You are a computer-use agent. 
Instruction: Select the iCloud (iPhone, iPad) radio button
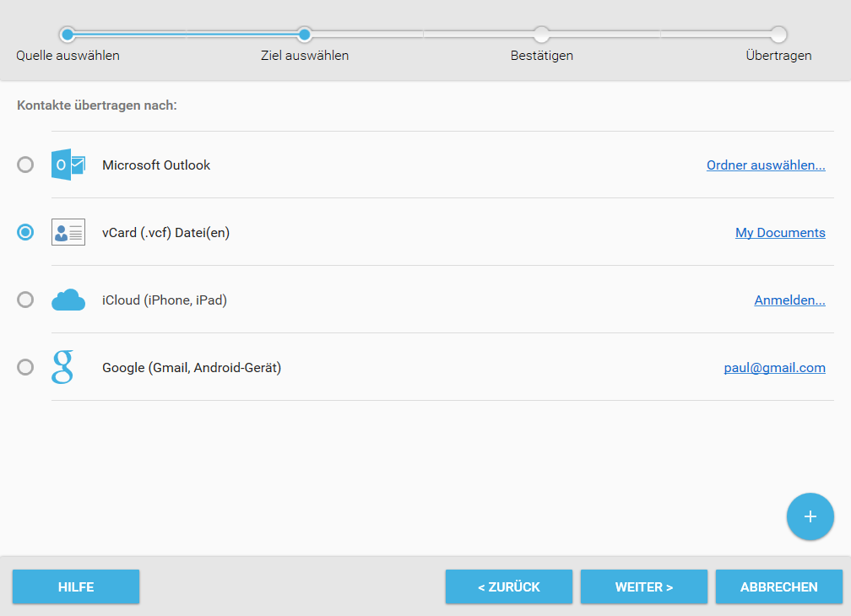click(x=25, y=300)
